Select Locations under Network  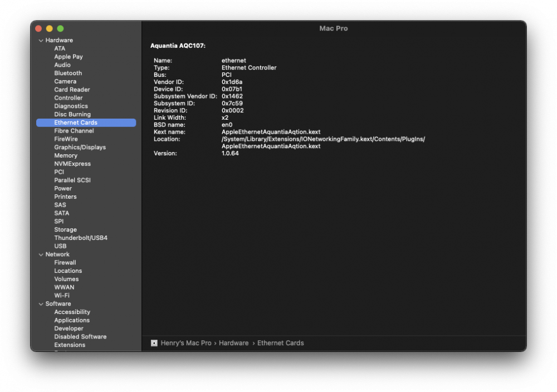pos(68,271)
